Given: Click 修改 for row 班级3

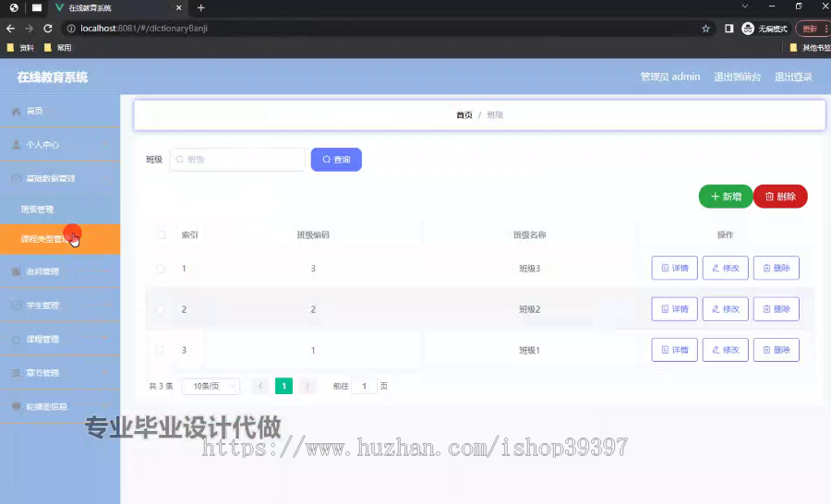Looking at the screenshot, I should click(725, 269).
